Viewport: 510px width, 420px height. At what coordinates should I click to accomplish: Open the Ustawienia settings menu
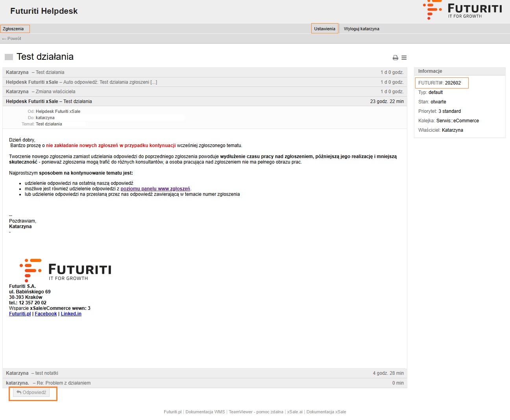[x=324, y=29]
